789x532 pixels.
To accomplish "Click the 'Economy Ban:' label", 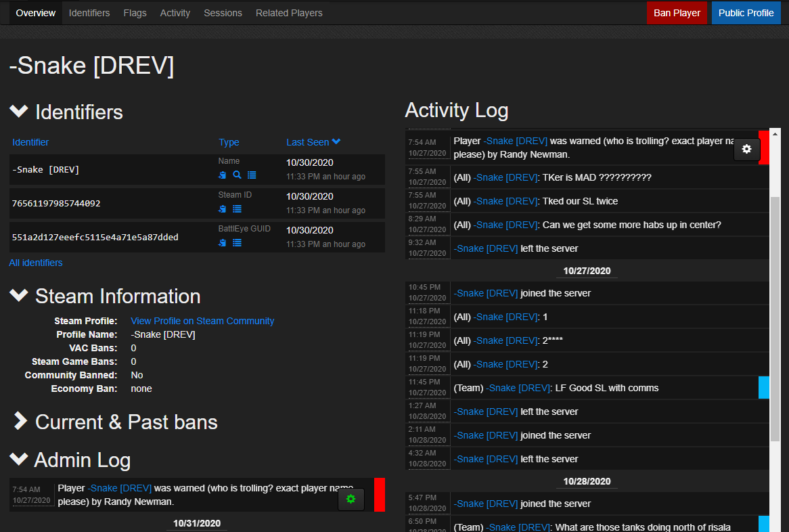I will [84, 389].
